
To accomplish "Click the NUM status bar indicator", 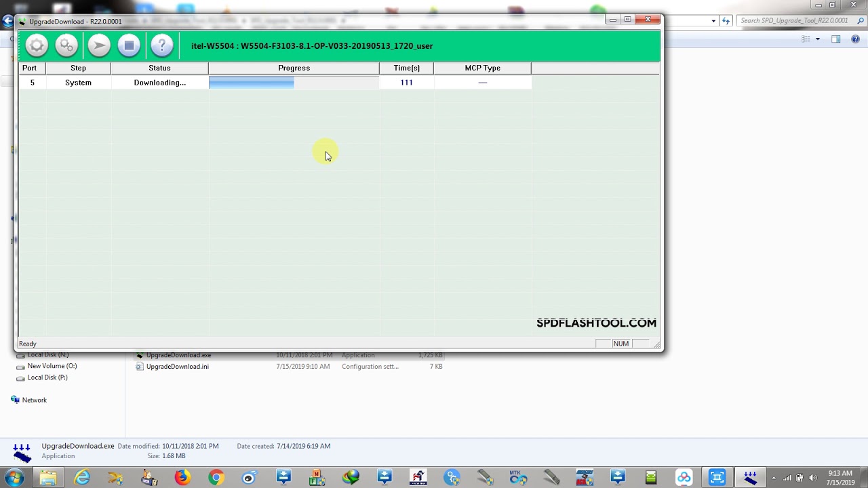I will coord(620,344).
